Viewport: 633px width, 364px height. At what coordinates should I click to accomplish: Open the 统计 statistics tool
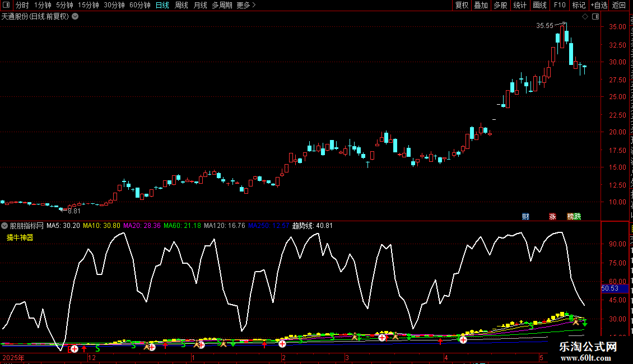pos(519,5)
